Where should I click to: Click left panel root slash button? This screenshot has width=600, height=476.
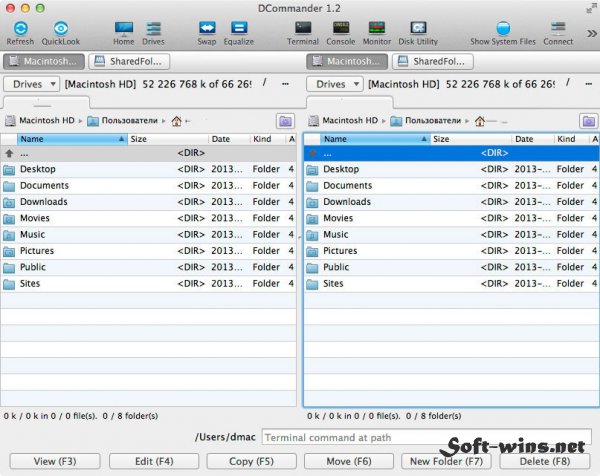click(264, 82)
